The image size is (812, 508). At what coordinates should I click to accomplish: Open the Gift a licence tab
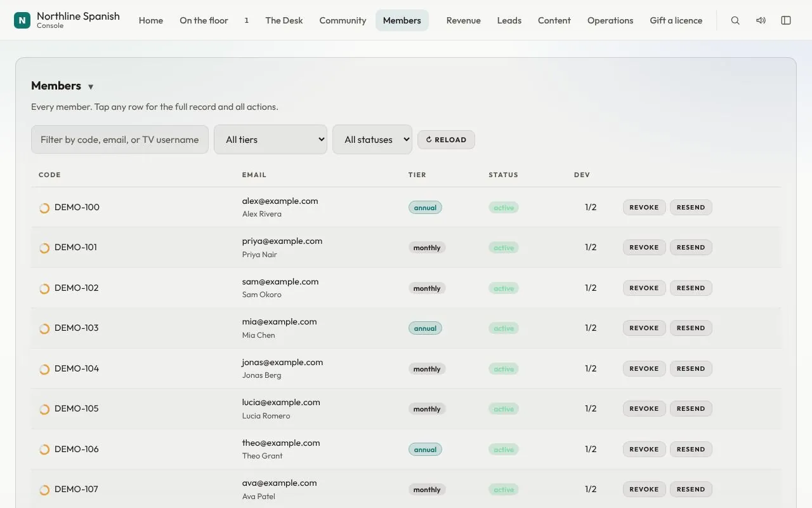click(x=676, y=20)
